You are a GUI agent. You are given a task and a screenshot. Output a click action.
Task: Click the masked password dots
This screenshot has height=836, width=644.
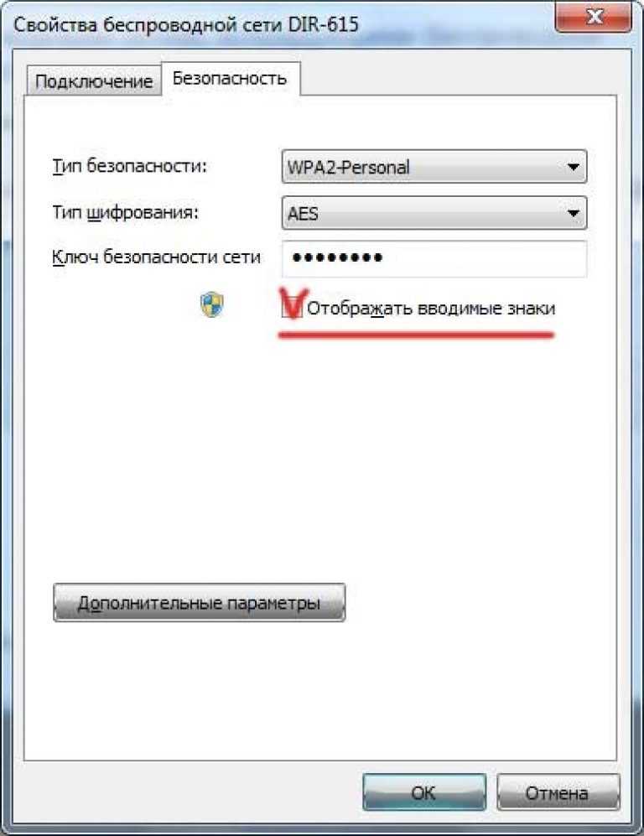coord(337,258)
